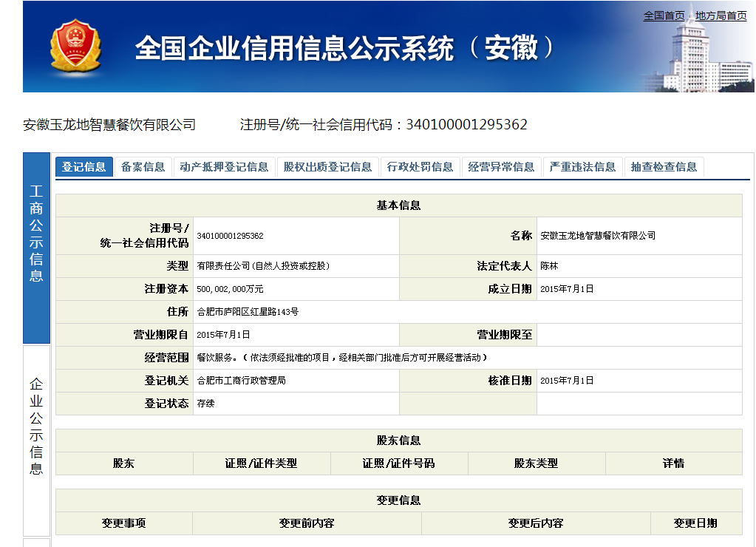This screenshot has width=756, height=547.
Task: Click the 股东信息 section header
Action: click(398, 440)
